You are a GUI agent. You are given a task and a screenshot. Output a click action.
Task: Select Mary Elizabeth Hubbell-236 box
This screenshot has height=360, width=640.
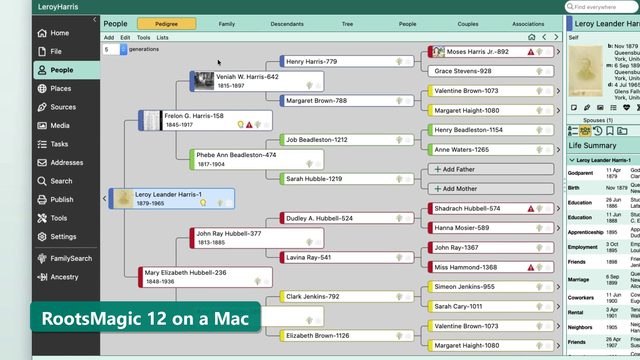205,277
